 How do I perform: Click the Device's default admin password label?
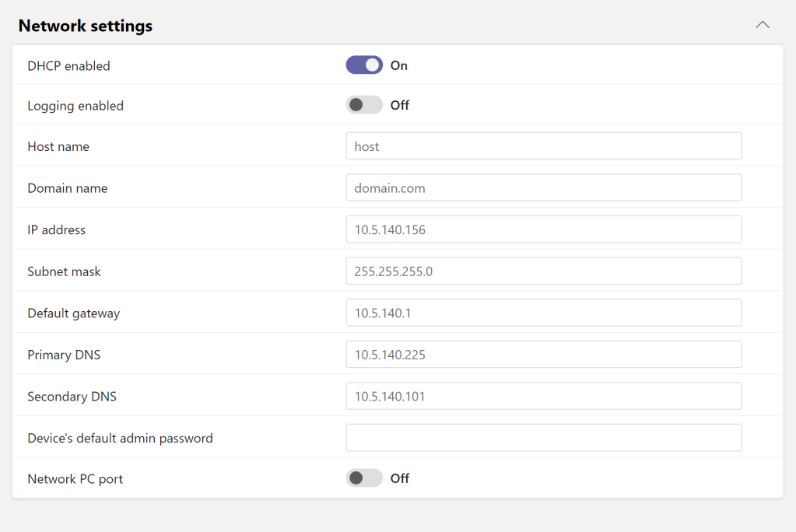120,439
